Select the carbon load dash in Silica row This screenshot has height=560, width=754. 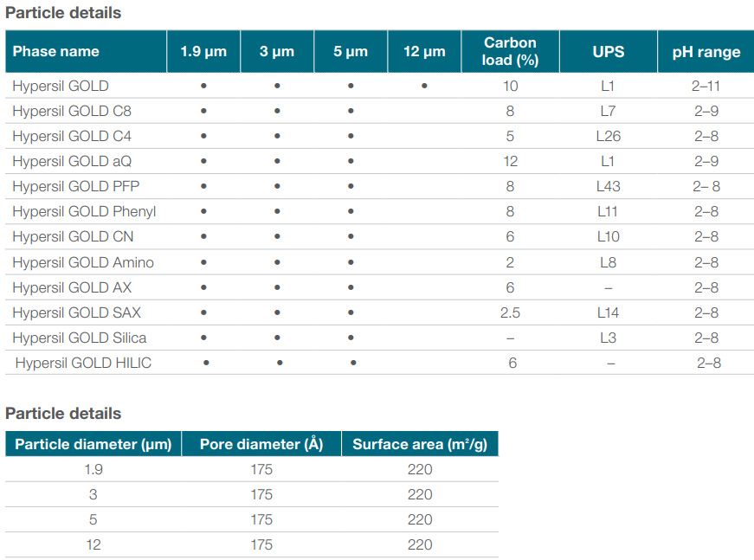point(510,338)
